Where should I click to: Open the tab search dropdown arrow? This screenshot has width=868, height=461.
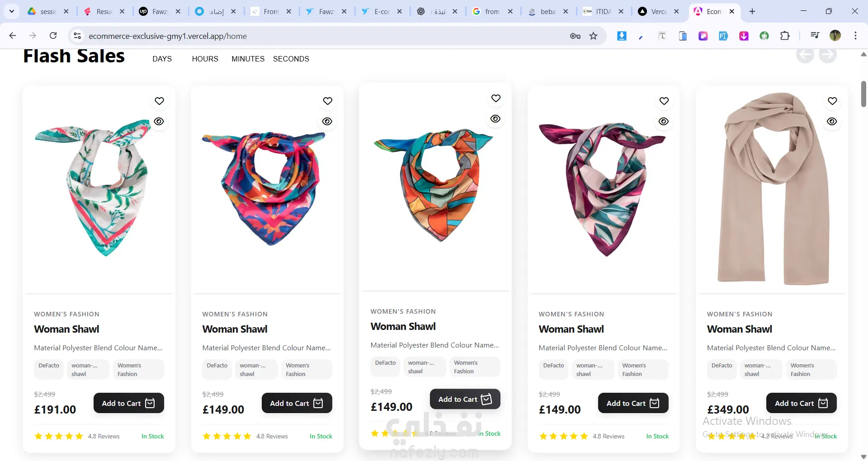[x=12, y=12]
